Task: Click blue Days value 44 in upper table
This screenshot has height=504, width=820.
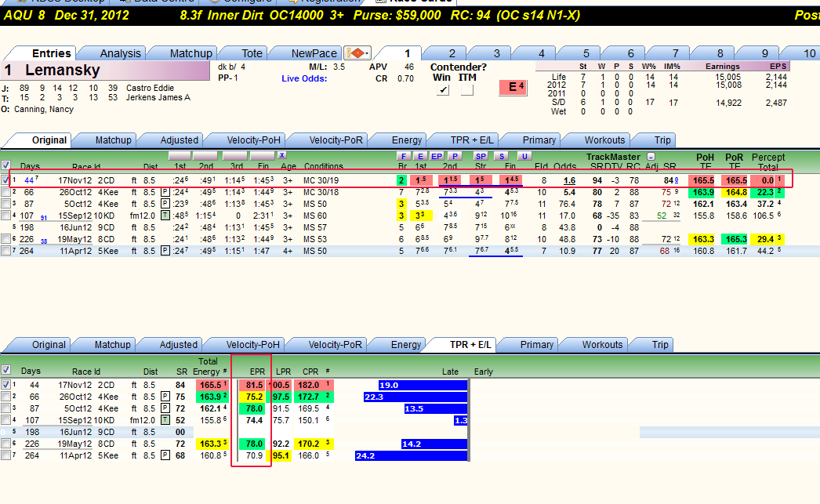Action: (29, 180)
